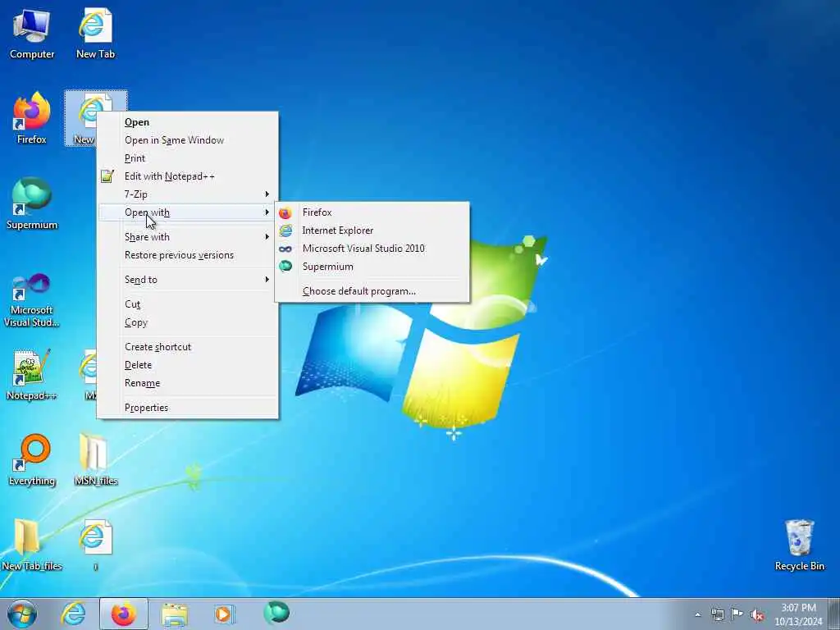Click Choose default program...

pyautogui.click(x=372, y=291)
